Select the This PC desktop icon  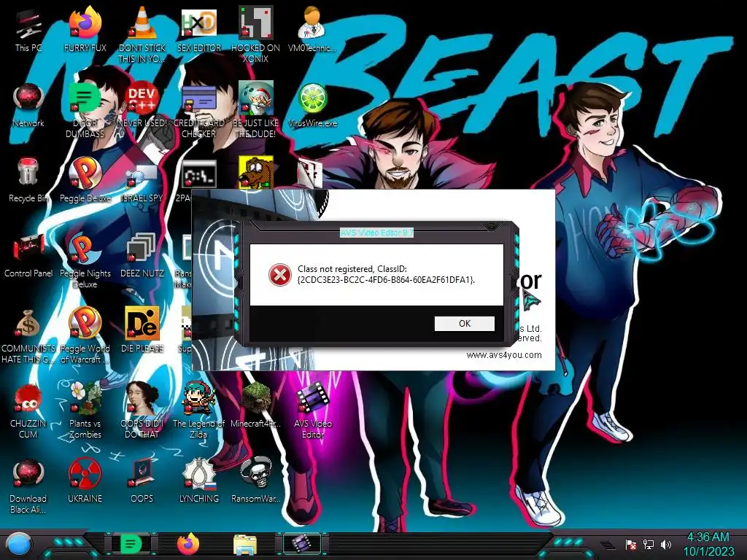coord(28,29)
